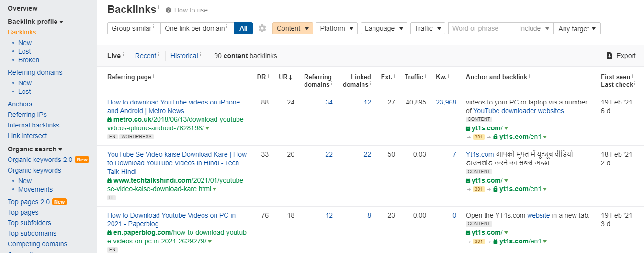
Task: Click How to use help icon
Action: [169, 10]
